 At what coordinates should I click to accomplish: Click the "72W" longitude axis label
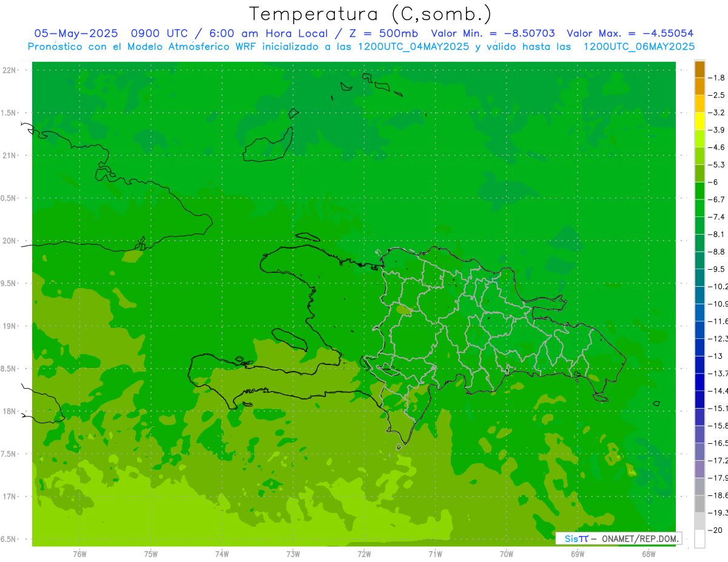(x=364, y=554)
